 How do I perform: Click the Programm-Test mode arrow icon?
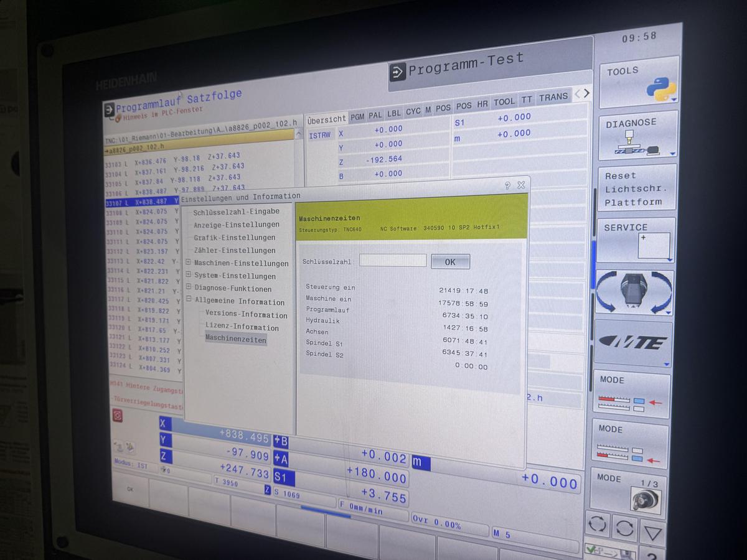pyautogui.click(x=397, y=73)
